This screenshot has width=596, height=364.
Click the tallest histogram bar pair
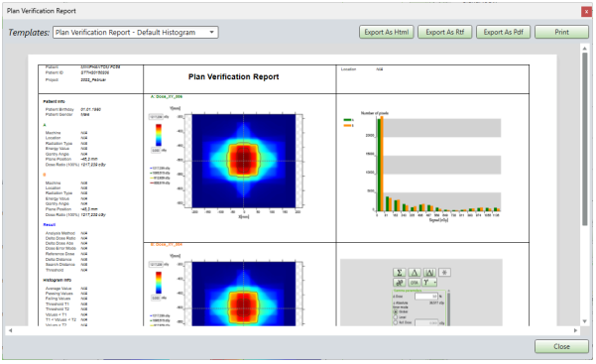(x=380, y=164)
